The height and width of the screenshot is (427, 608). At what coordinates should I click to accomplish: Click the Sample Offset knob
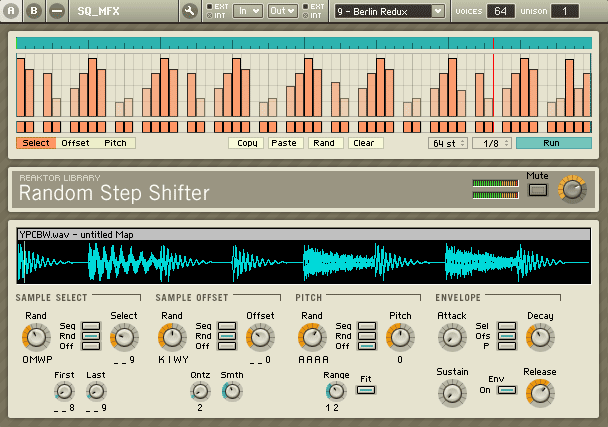pyautogui.click(x=260, y=337)
